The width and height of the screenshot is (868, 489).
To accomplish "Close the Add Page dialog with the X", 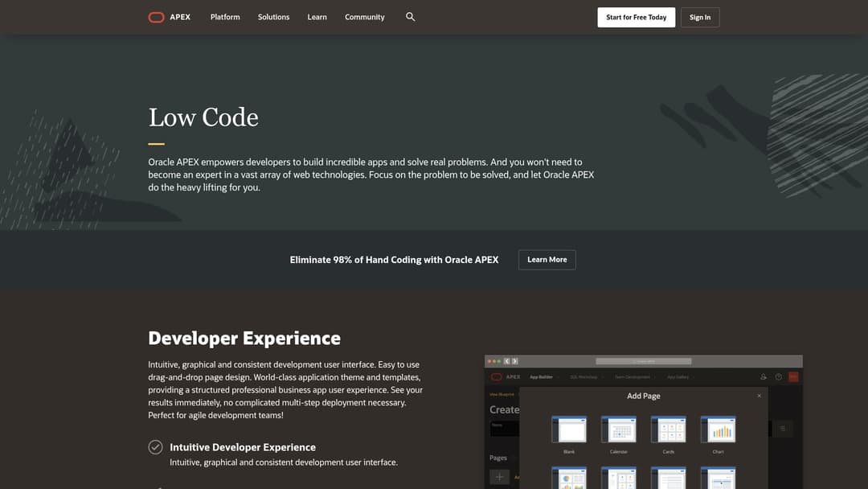I will (x=759, y=396).
